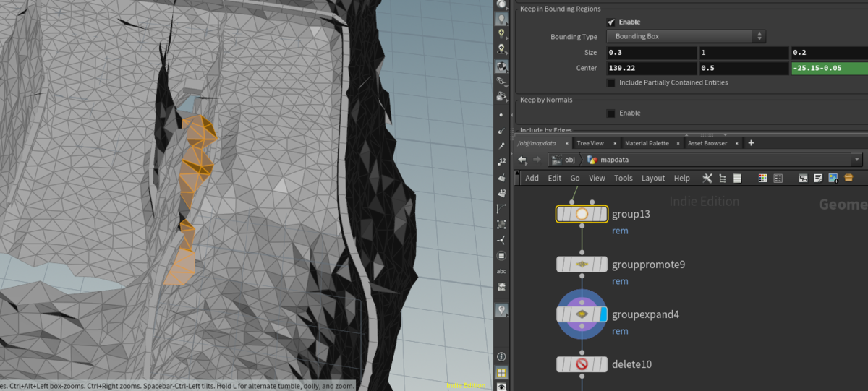Switch to the Tree View tab
This screenshot has width=868, height=391.
point(590,143)
